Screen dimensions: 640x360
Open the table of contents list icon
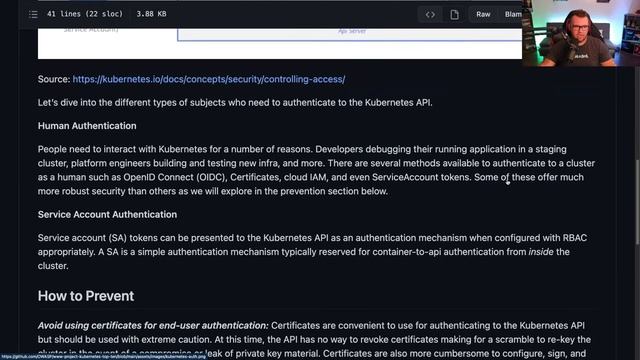33,14
